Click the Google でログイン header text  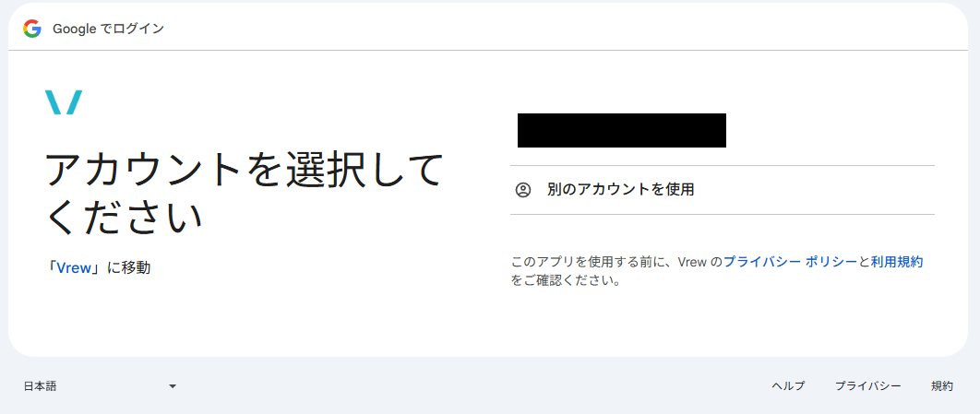tap(108, 29)
